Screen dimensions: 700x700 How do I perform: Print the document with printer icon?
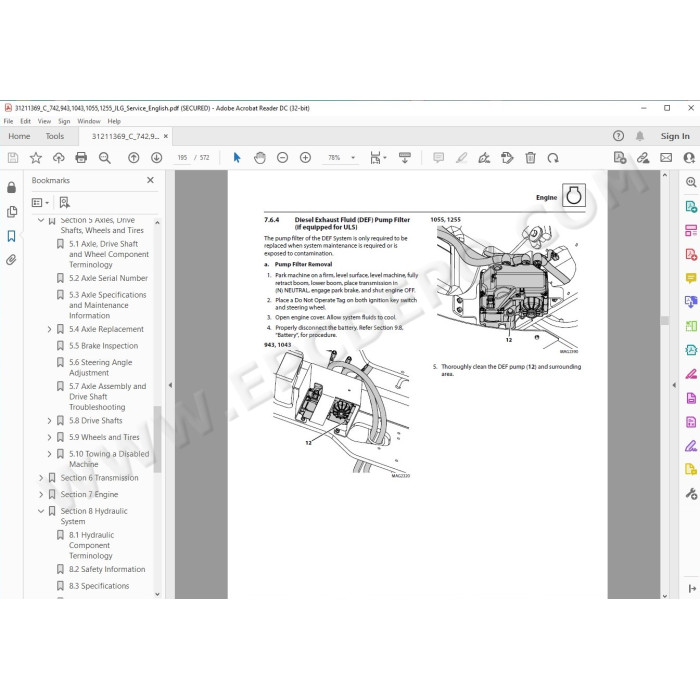click(x=81, y=158)
